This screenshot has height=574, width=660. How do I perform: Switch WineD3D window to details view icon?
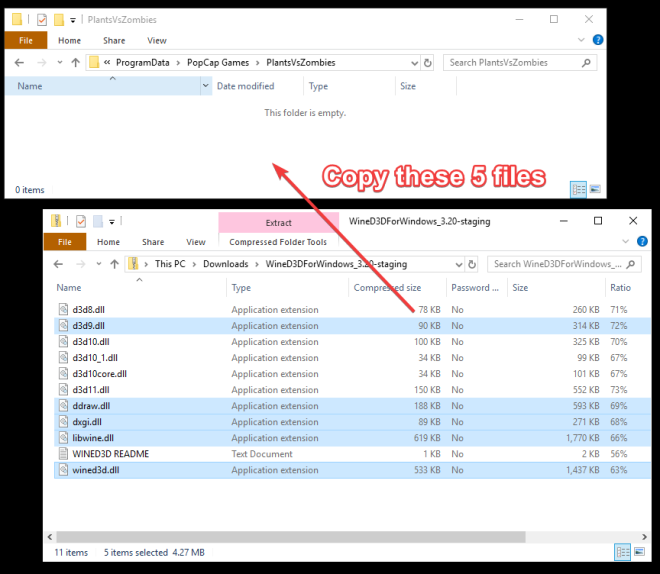623,552
